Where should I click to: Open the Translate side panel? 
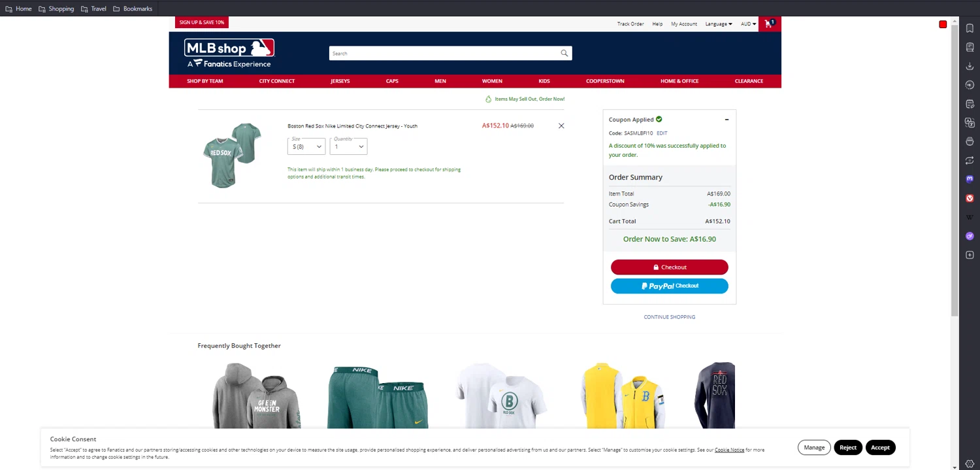pos(970,123)
